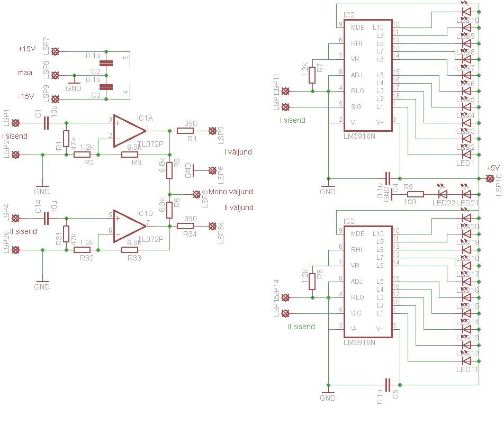This screenshot has height=434, width=504.
Task: Select the LED22 diode symbol
Action: (443, 194)
